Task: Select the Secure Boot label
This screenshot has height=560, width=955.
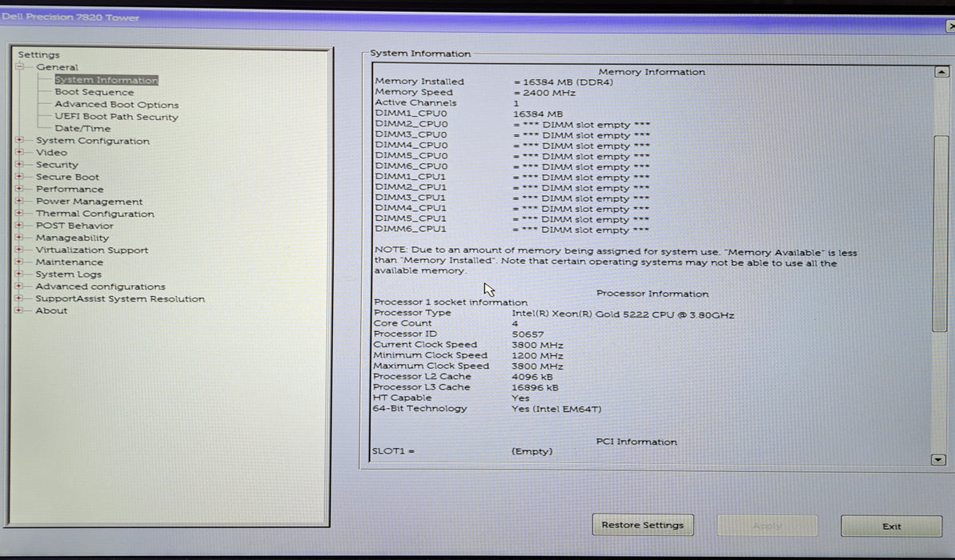Action: pos(67,177)
